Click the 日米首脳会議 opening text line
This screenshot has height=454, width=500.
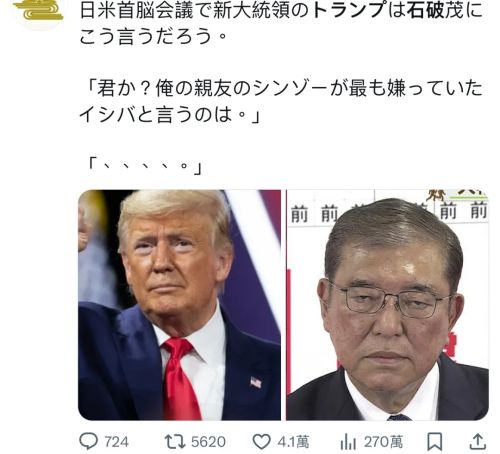(x=281, y=11)
